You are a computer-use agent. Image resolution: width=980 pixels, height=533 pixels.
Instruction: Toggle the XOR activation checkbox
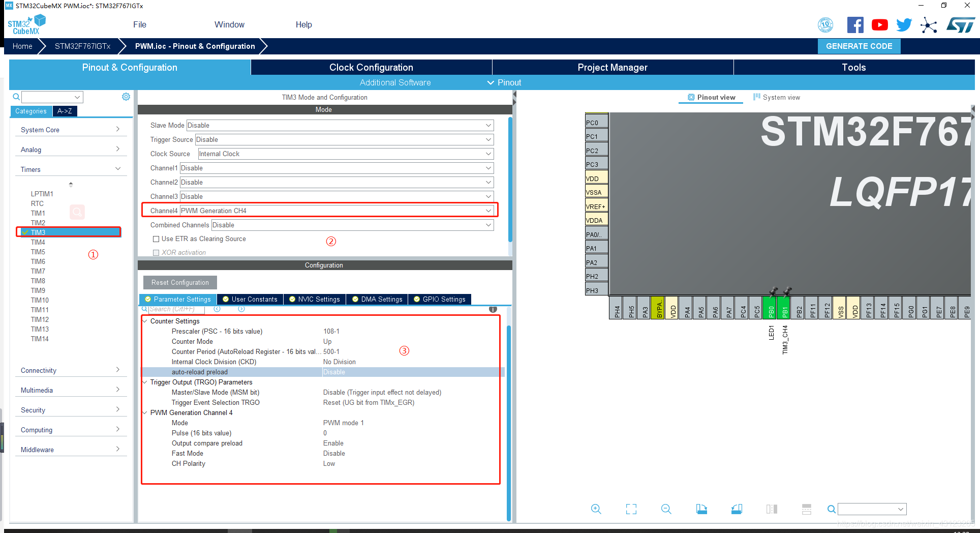pyautogui.click(x=157, y=253)
